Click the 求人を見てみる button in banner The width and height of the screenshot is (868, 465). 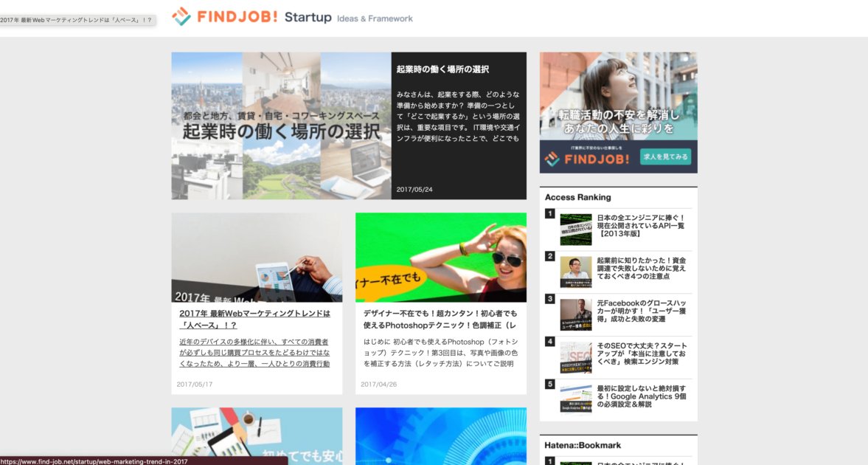[x=665, y=157]
